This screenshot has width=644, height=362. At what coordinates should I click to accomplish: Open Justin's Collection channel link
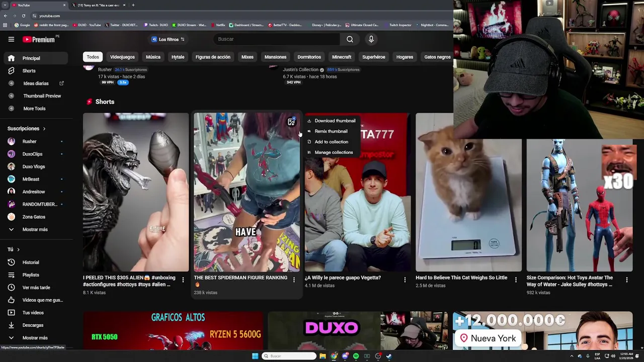pos(301,69)
